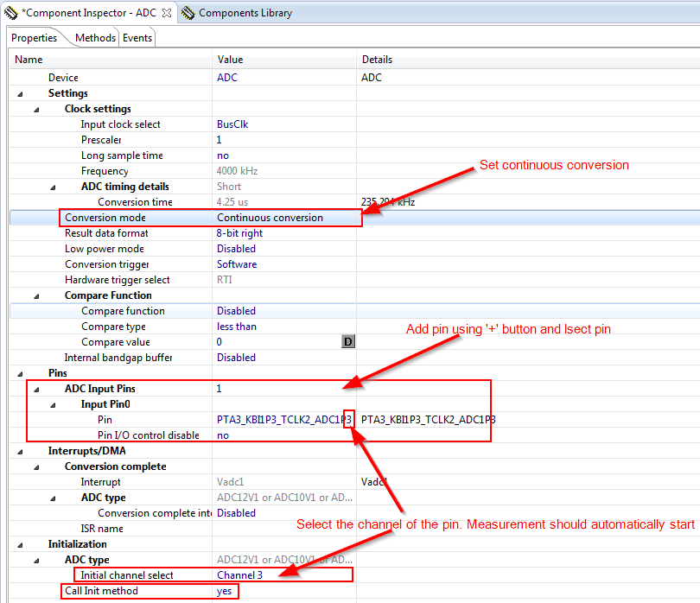Toggle Low power mode Disabled value
Image resolution: width=700 pixels, height=603 pixels.
[236, 249]
